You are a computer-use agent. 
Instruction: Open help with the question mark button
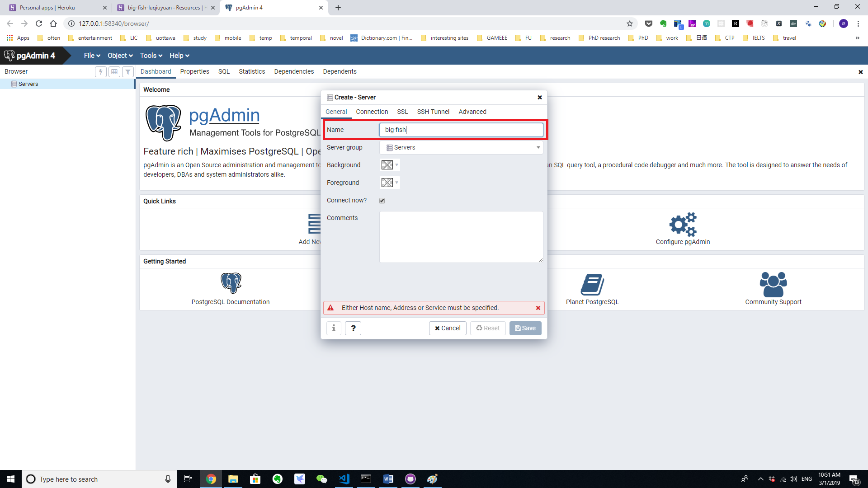coord(353,328)
